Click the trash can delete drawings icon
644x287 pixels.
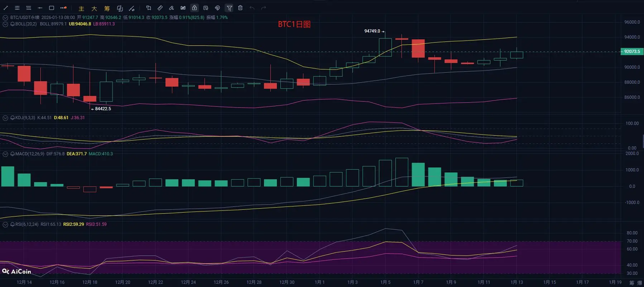[240, 8]
